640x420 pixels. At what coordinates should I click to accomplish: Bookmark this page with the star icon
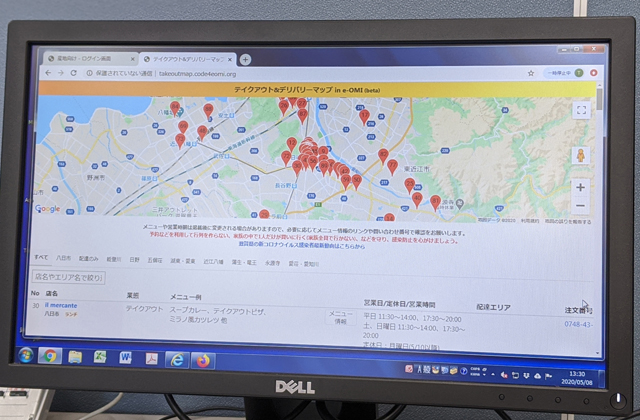point(531,73)
